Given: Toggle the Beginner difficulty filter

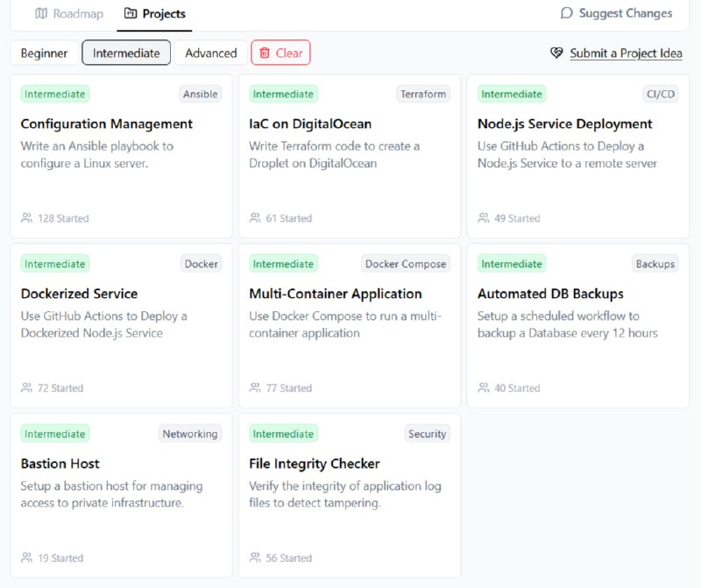Looking at the screenshot, I should (x=44, y=53).
